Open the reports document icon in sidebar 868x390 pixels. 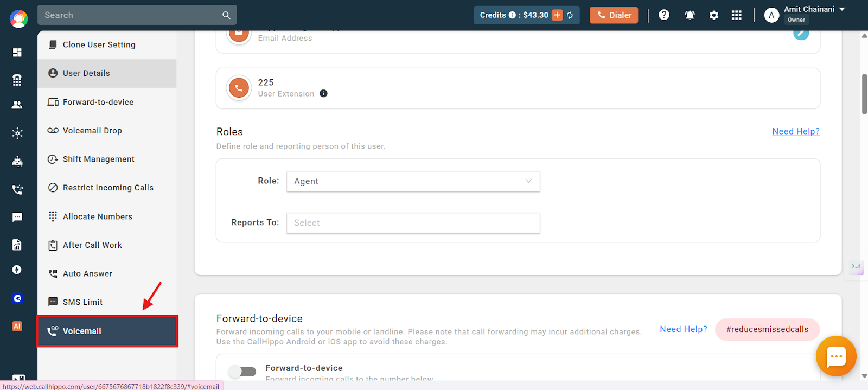[x=17, y=245]
